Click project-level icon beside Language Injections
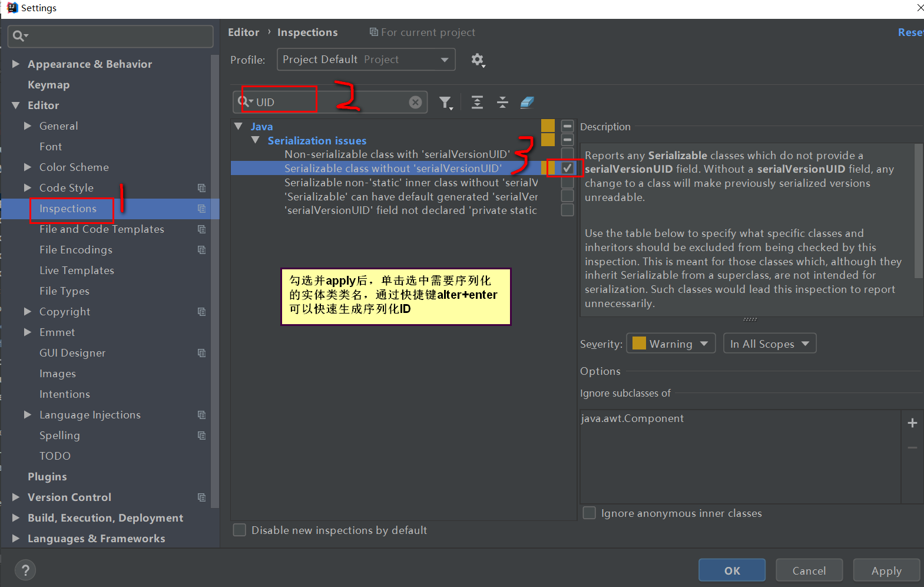This screenshot has width=924, height=587. pyautogui.click(x=202, y=415)
